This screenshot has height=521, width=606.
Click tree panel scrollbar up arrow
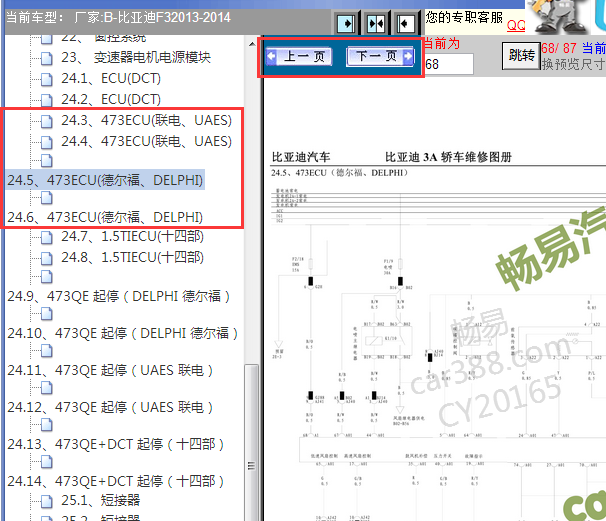252,44
